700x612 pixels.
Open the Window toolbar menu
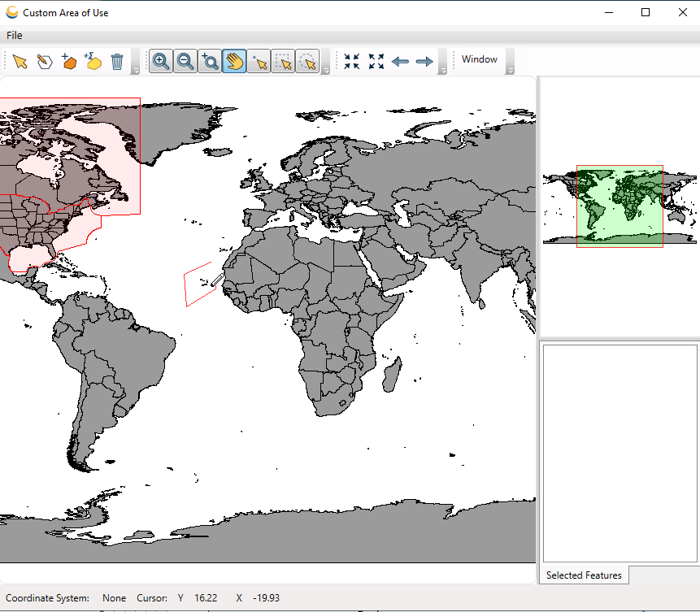[479, 59]
